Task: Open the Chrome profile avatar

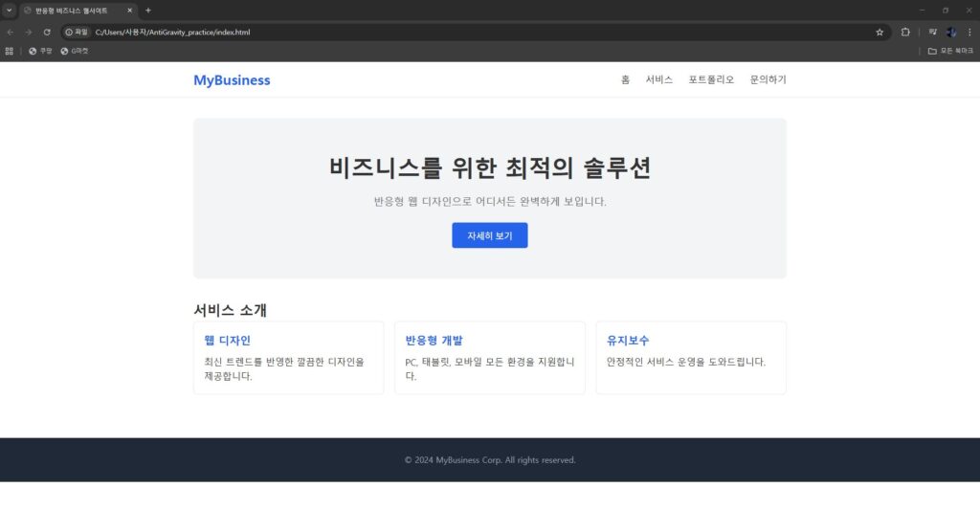Action: pos(951,32)
